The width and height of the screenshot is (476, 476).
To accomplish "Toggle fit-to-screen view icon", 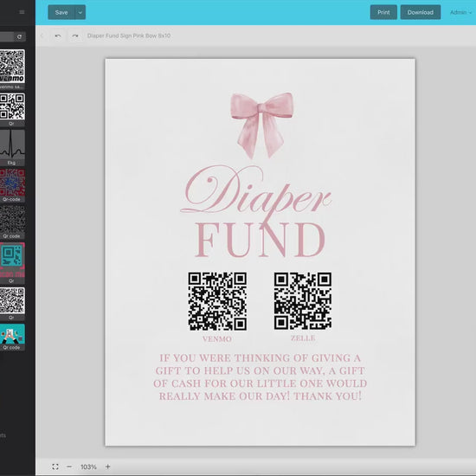I will pyautogui.click(x=55, y=466).
